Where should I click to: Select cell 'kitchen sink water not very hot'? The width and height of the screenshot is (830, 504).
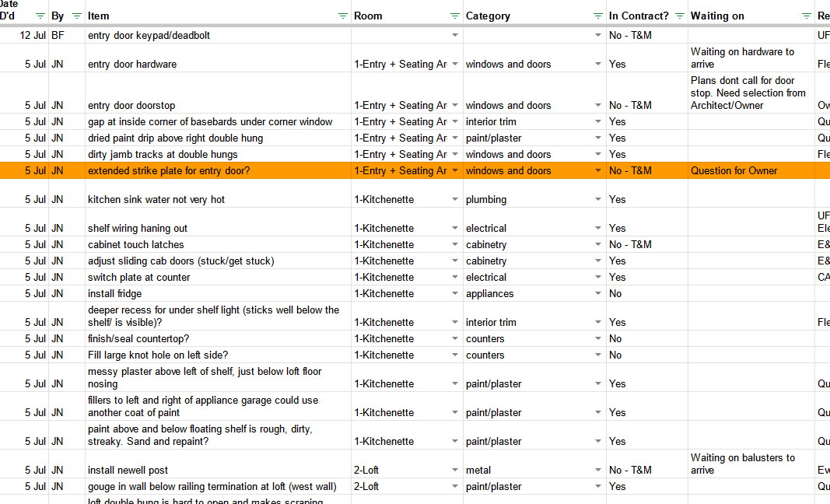(x=218, y=193)
